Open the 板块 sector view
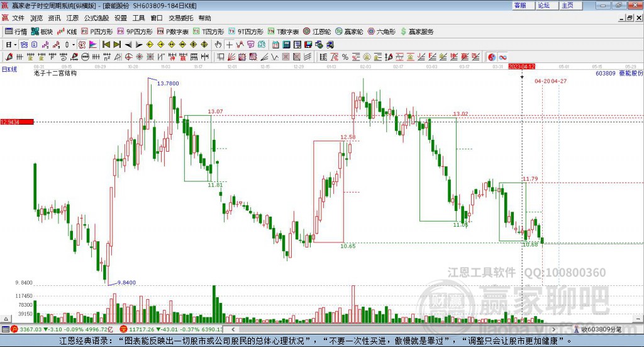Image resolution: width=644 pixels, height=347 pixels. (x=42, y=31)
